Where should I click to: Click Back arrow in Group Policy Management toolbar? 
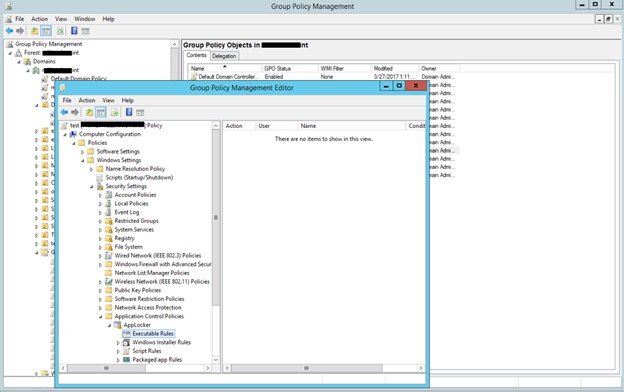[x=10, y=31]
